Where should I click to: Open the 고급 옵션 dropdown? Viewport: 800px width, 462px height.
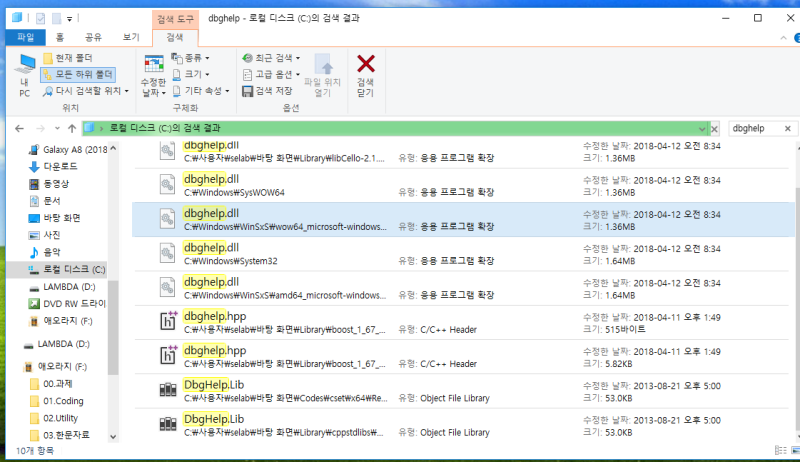coord(272,74)
